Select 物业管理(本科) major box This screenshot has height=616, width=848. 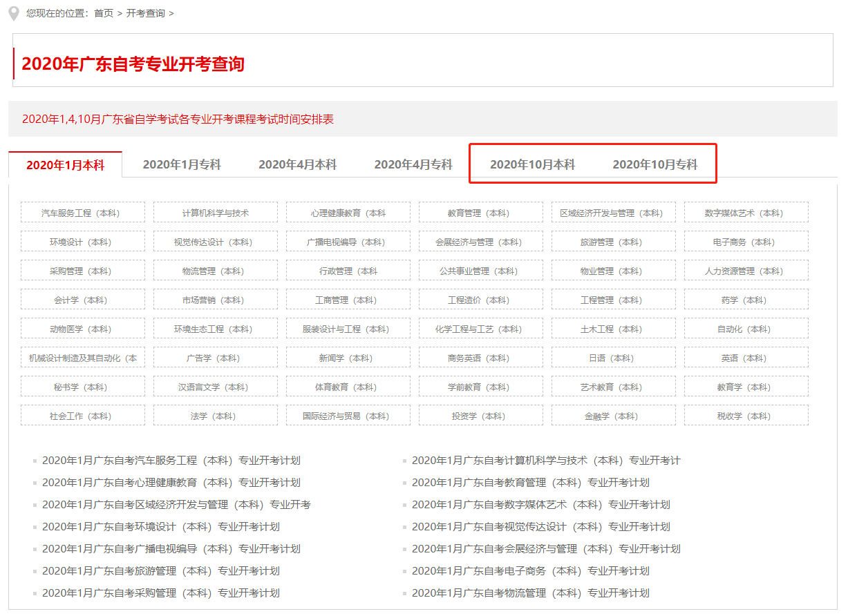point(614,271)
